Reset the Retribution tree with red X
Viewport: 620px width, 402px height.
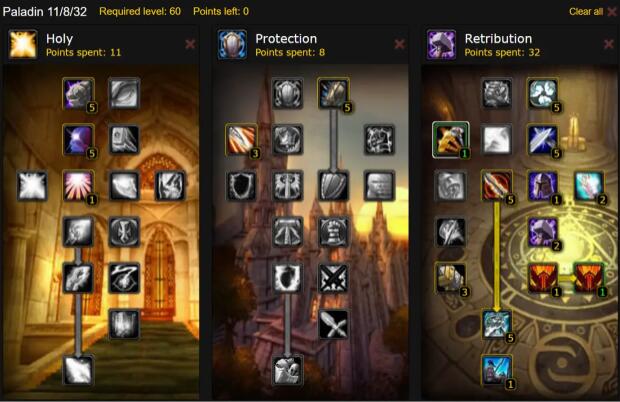click(x=609, y=44)
